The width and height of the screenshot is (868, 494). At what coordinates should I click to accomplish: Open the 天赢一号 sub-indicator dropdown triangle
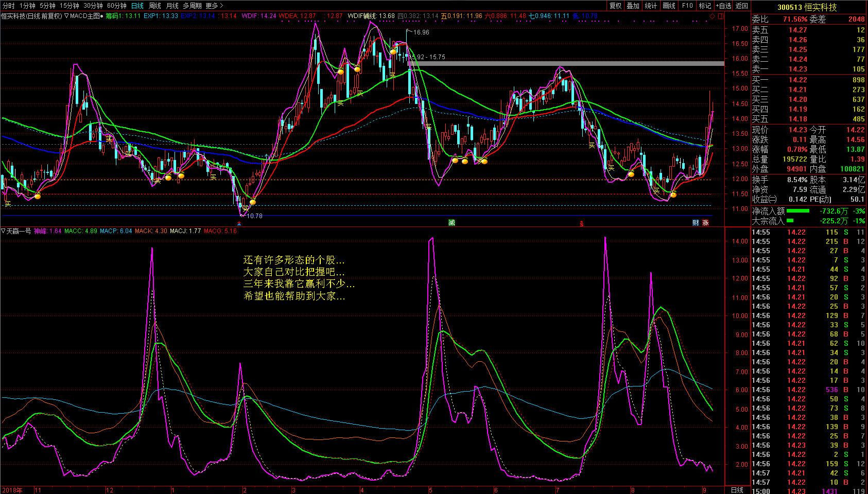(3, 231)
